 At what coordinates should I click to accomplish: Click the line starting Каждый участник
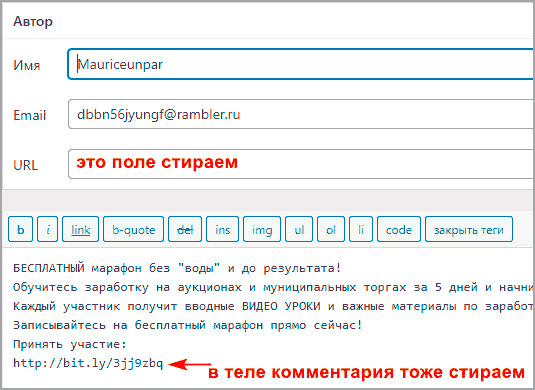(x=274, y=306)
